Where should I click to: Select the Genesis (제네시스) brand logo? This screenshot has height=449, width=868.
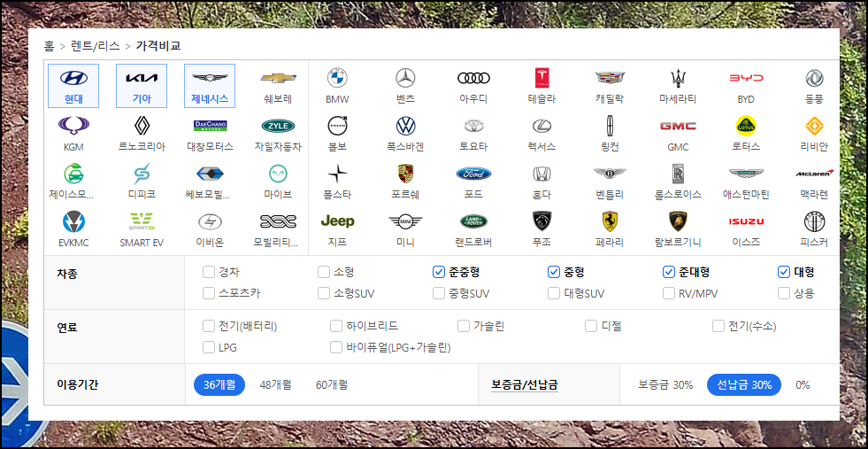coord(210,78)
